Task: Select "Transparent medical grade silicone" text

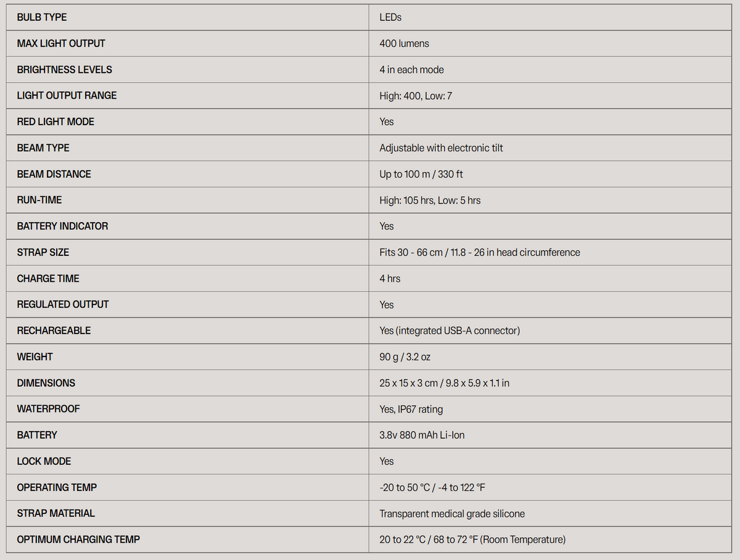Action: click(x=452, y=514)
